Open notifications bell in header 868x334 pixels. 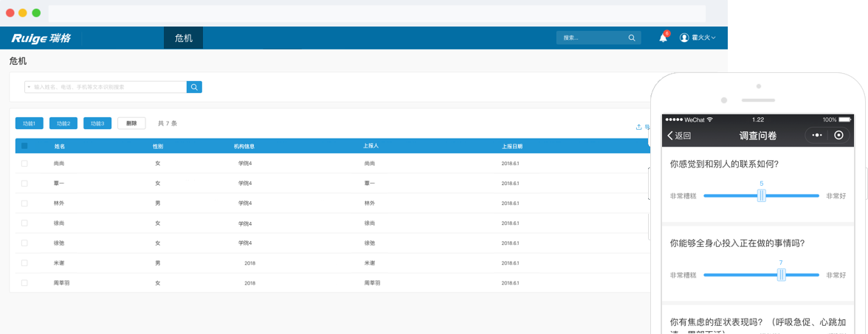pyautogui.click(x=663, y=38)
